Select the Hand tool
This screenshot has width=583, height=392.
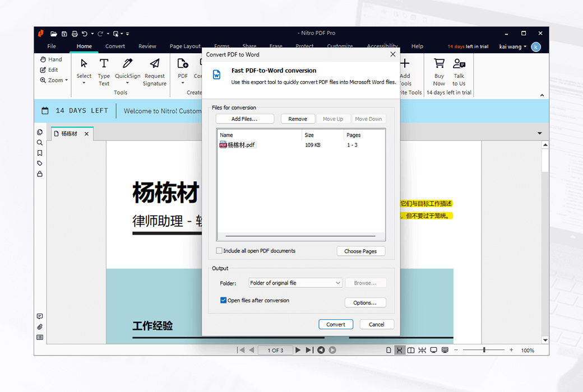pyautogui.click(x=51, y=59)
